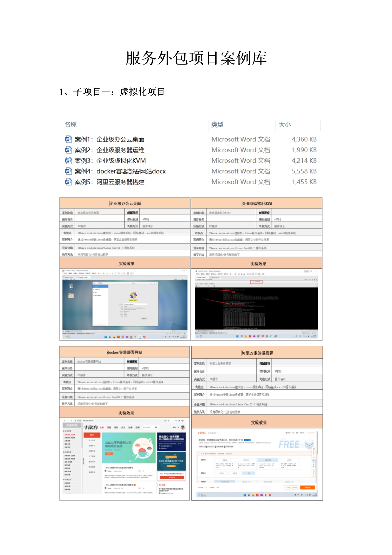The height and width of the screenshot is (555, 392).
Task: Click 前序任务 label in 阿里云服务器搭建 table
Action: coord(199,371)
